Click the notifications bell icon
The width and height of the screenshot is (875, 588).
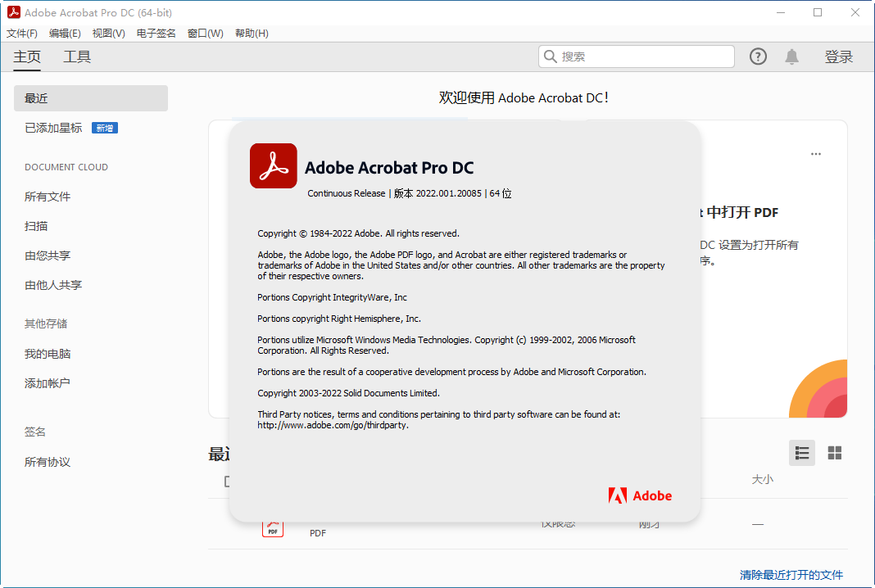[x=791, y=56]
